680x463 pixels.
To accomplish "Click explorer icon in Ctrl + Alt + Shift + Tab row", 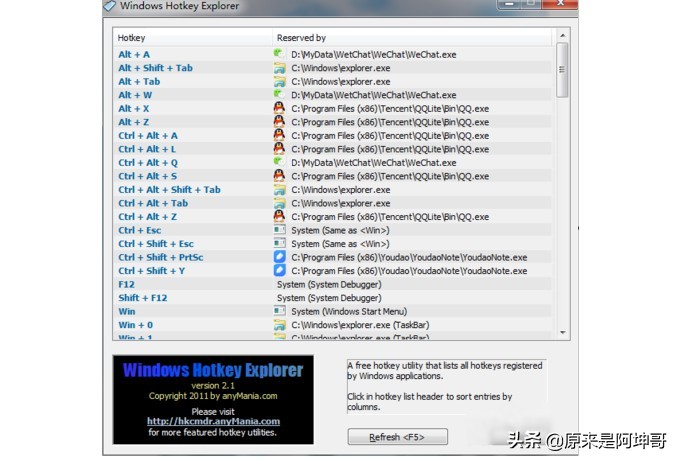I will [x=279, y=190].
